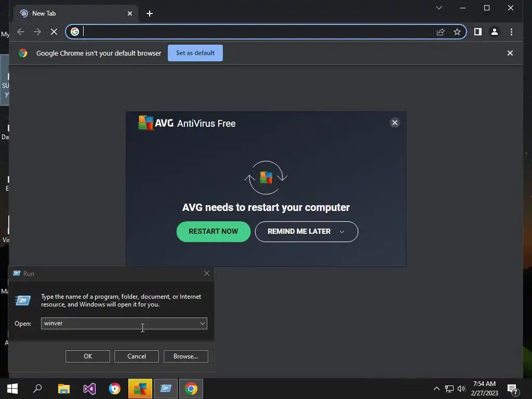Click the Google icon in address bar
Image resolution: width=532 pixels, height=399 pixels.
coord(75,32)
